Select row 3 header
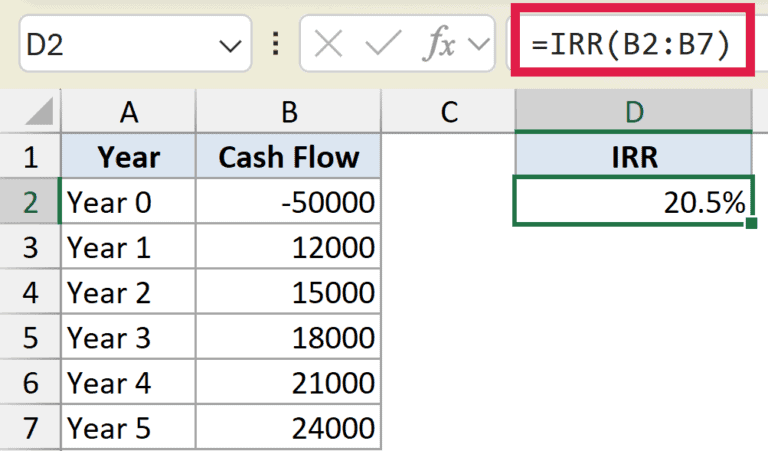This screenshot has width=768, height=451. pos(30,246)
